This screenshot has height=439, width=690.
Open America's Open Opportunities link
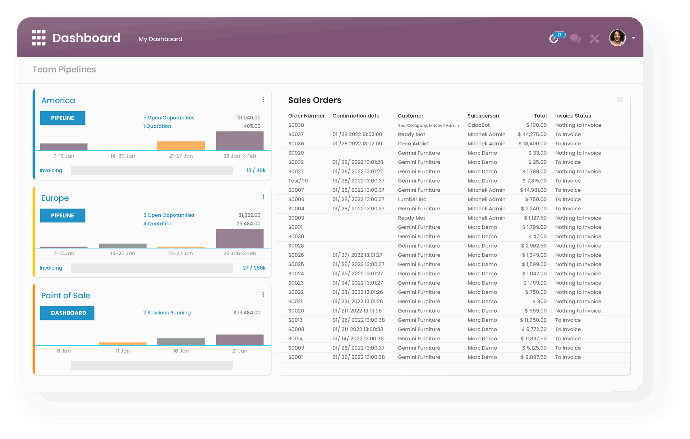[169, 118]
